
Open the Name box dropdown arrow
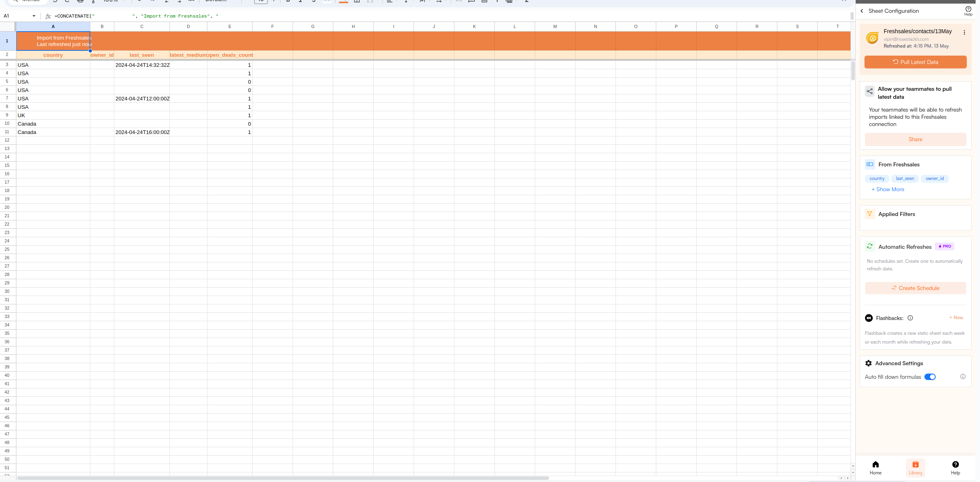click(x=34, y=16)
